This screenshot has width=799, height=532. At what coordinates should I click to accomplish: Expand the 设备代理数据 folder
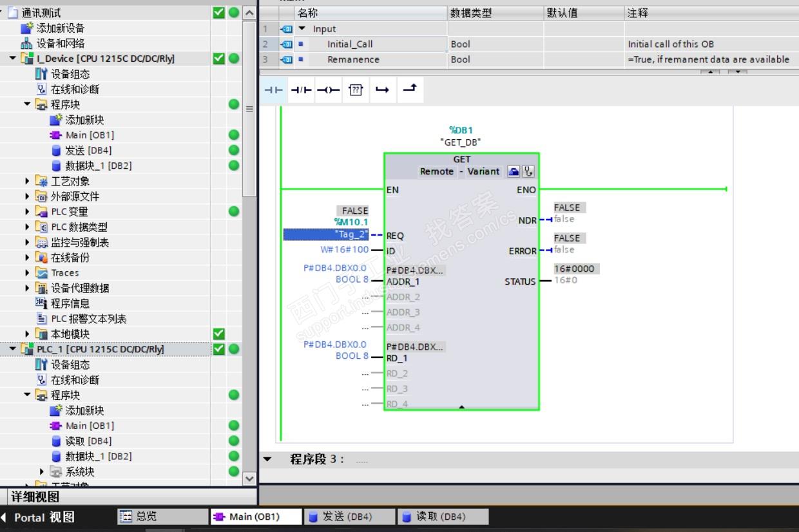(27, 288)
